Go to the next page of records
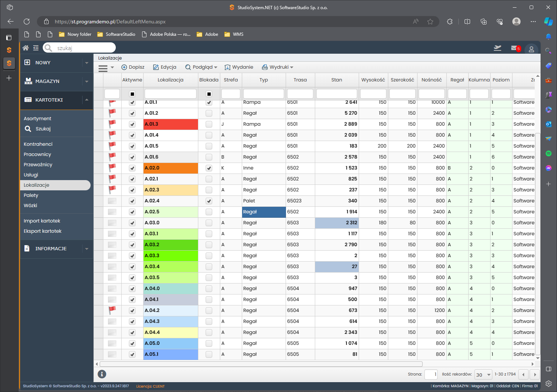Viewport: 557px width, 392px height. pos(535,374)
